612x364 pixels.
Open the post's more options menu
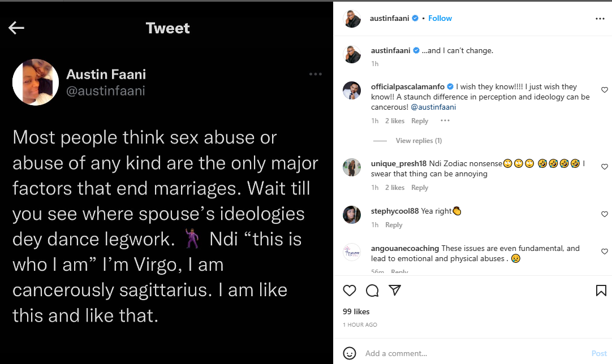(x=600, y=19)
